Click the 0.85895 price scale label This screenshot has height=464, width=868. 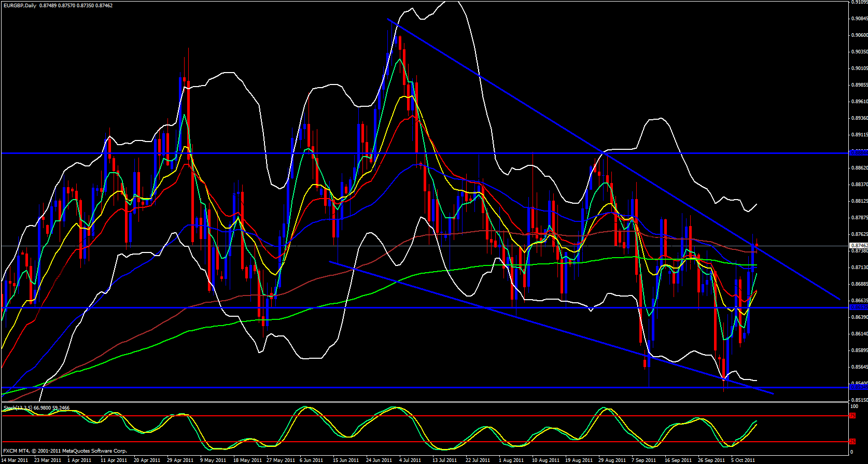tap(859, 350)
